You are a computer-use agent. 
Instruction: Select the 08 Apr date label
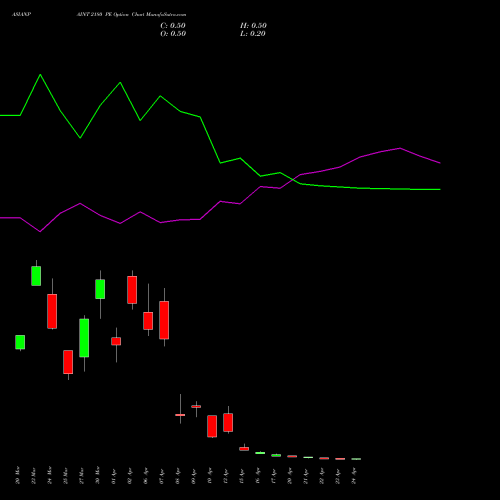pos(178,475)
